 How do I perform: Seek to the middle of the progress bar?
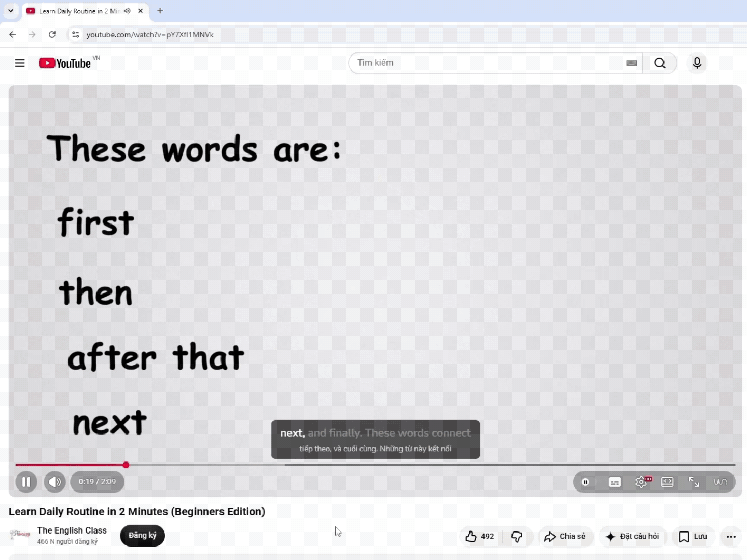(x=375, y=465)
